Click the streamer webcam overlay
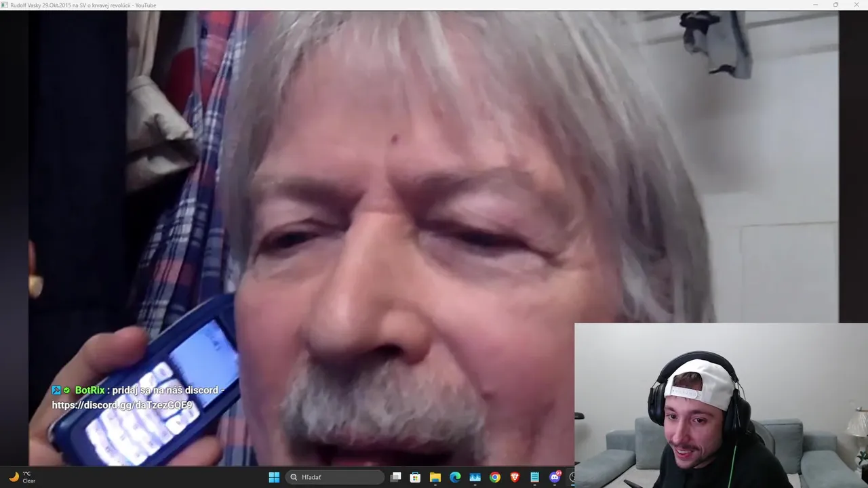 click(721, 405)
